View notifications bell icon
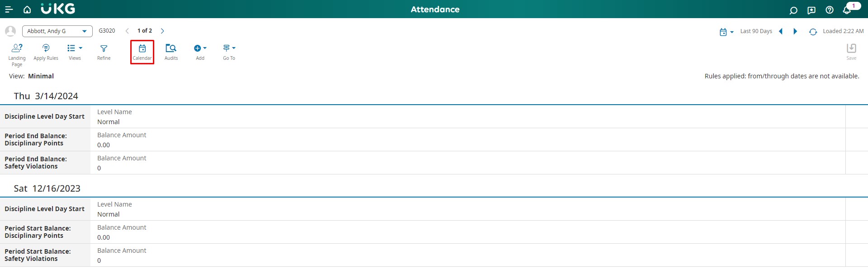The width and height of the screenshot is (868, 270). (847, 10)
